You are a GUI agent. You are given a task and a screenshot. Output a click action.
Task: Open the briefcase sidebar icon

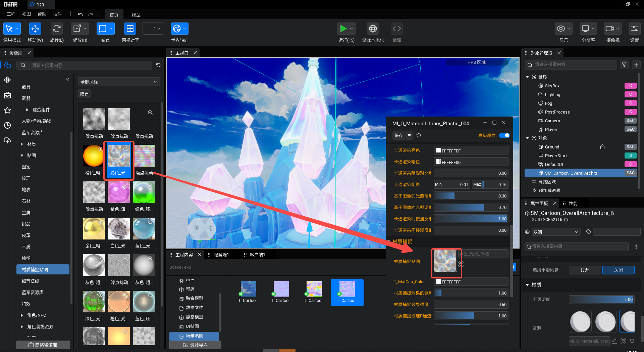click(7, 95)
